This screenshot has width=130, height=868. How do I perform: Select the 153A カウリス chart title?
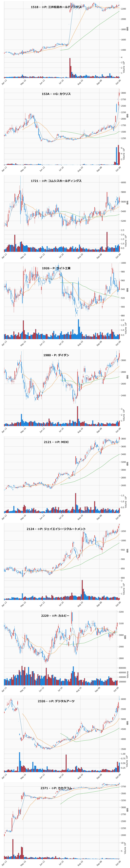pos(56,94)
